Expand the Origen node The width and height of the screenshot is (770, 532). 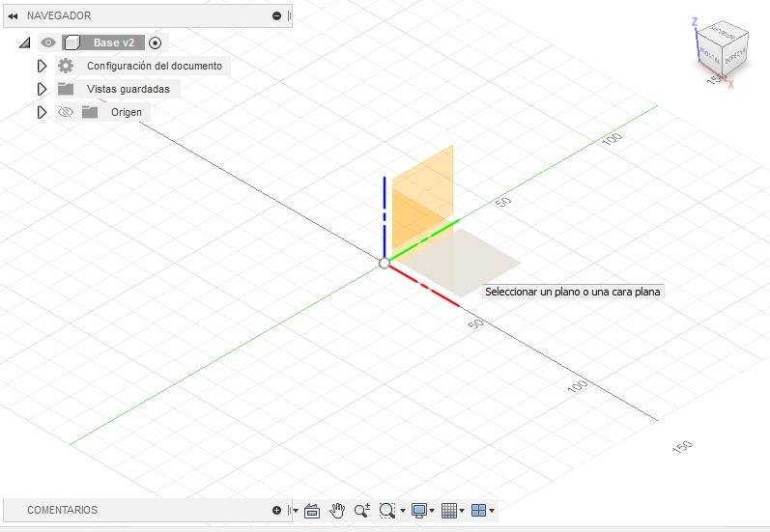pos(43,112)
